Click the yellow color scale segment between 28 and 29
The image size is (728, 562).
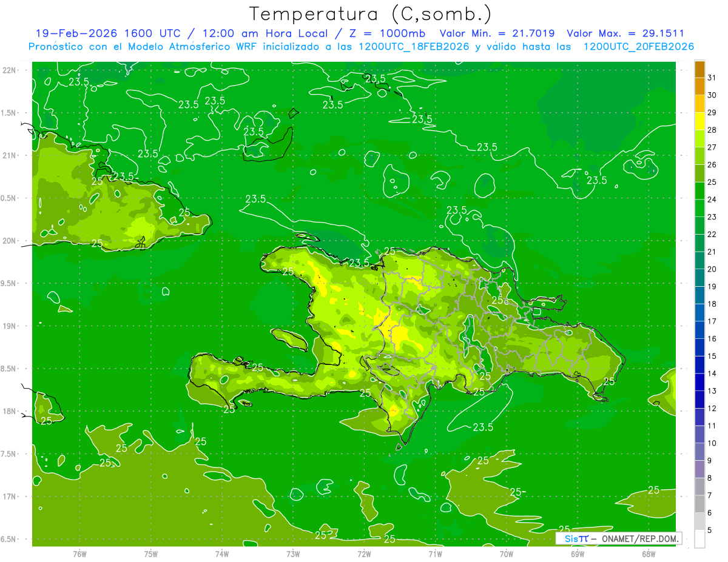point(699,121)
